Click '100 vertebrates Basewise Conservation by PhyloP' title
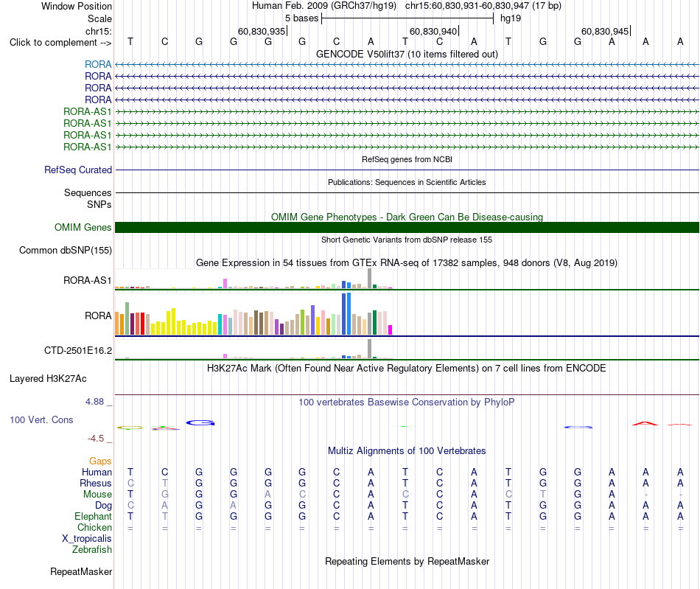 pyautogui.click(x=407, y=402)
